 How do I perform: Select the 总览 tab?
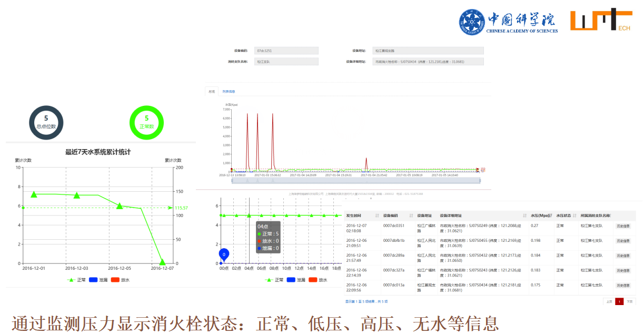(x=212, y=91)
